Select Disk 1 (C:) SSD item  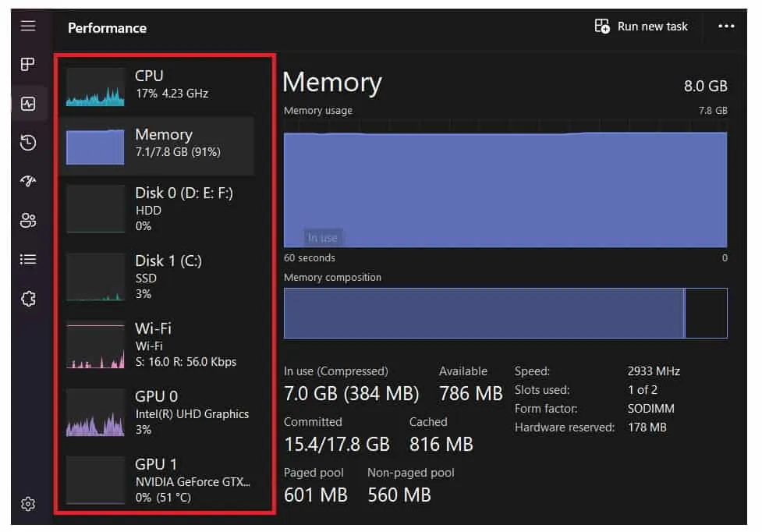click(x=158, y=277)
